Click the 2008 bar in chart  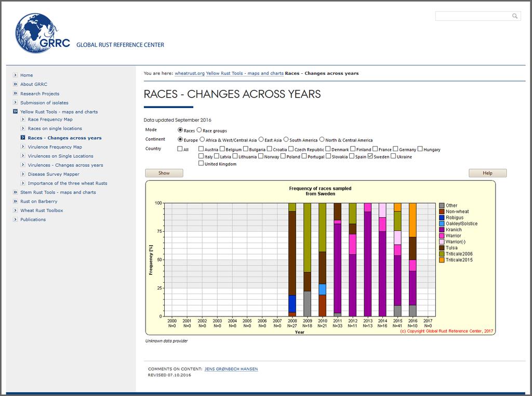[x=292, y=260]
